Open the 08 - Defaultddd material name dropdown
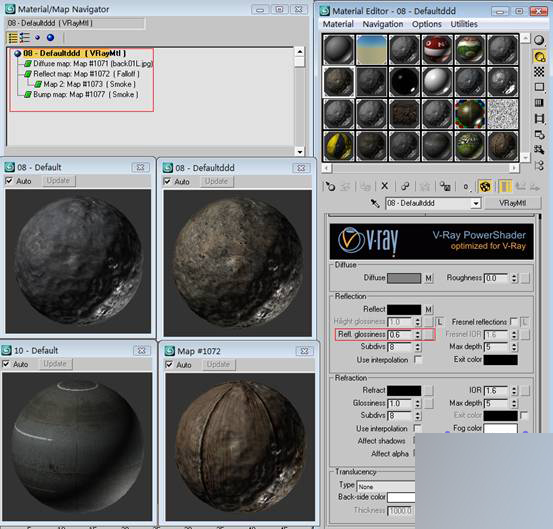 (476, 203)
